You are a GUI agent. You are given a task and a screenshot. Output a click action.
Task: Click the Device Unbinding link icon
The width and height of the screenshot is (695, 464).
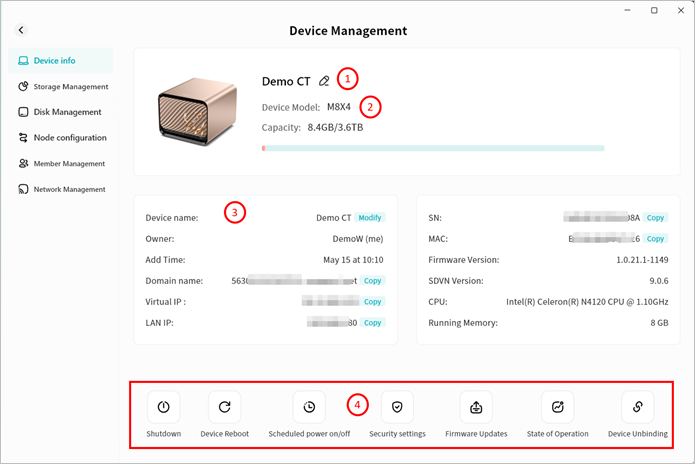(637, 407)
